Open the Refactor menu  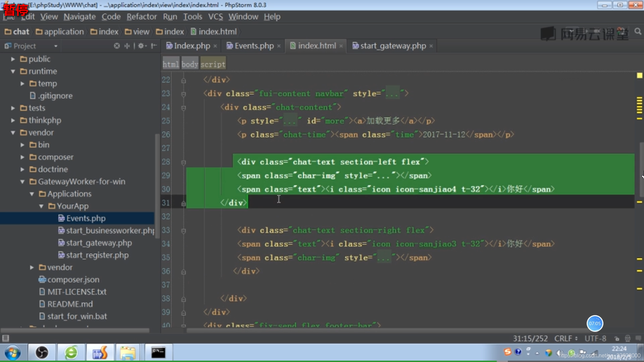[x=142, y=17]
